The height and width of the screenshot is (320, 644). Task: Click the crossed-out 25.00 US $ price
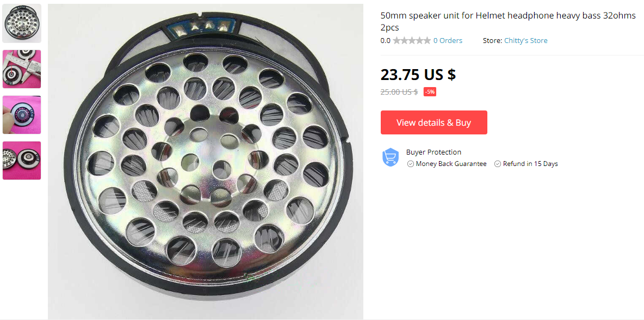tap(399, 92)
